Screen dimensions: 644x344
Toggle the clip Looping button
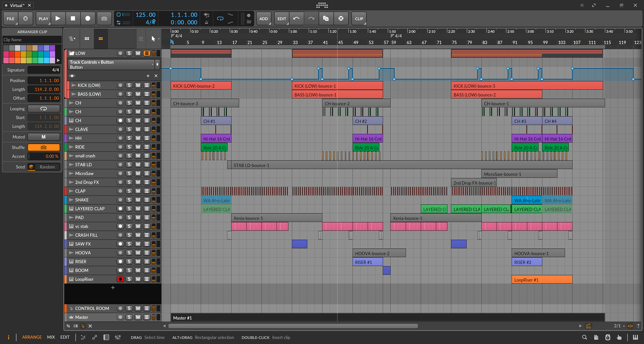[x=44, y=109]
